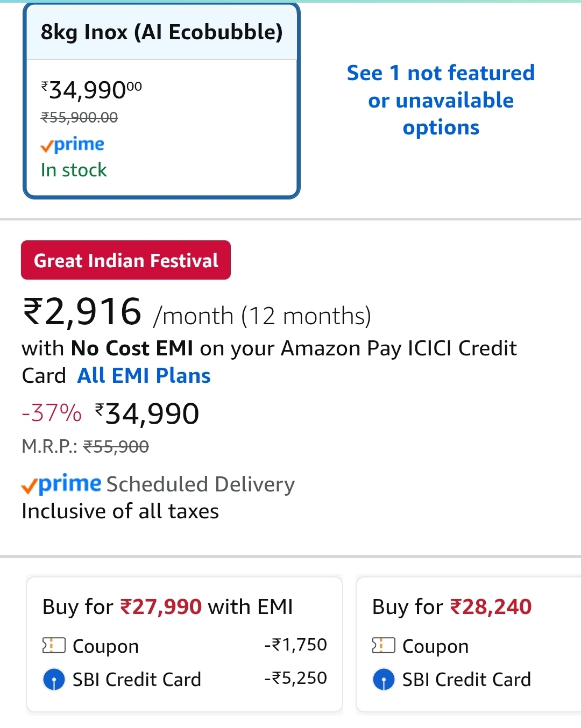581x728 pixels.
Task: Open the Buy for ₹28,240 offer heading
Action: tap(452, 607)
